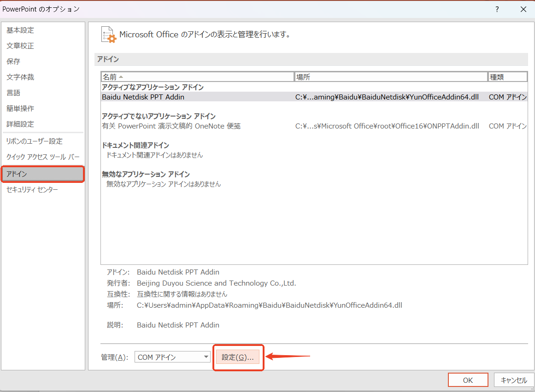This screenshot has width=535, height=392.
Task: Go to the 文字体裁 category
Action: (20, 77)
